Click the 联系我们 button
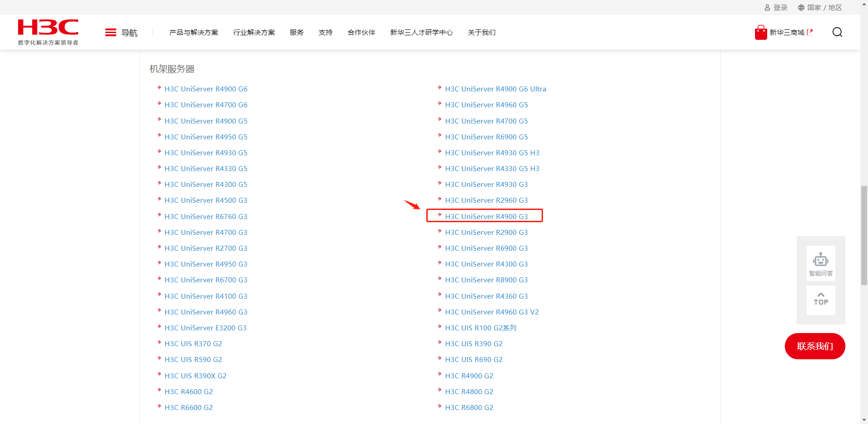Screen dimensions: 868x424 click(x=815, y=346)
